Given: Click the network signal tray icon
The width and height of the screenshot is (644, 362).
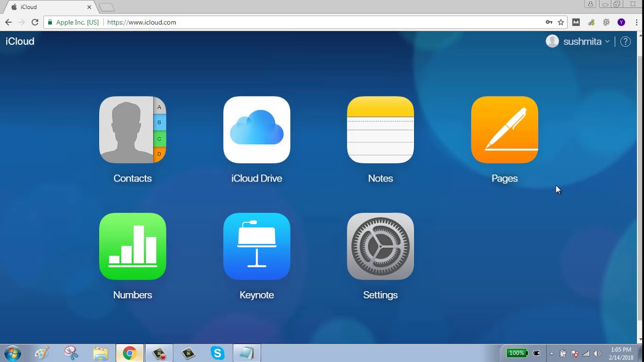Looking at the screenshot, I should click(x=586, y=353).
